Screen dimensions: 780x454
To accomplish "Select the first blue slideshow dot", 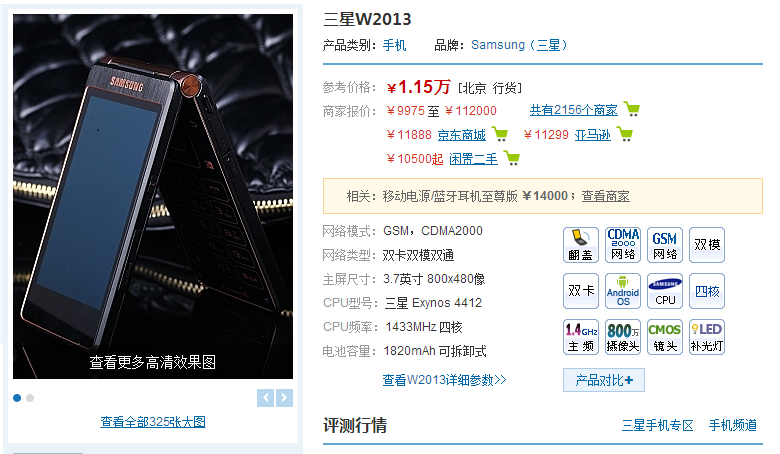I will pos(17,398).
